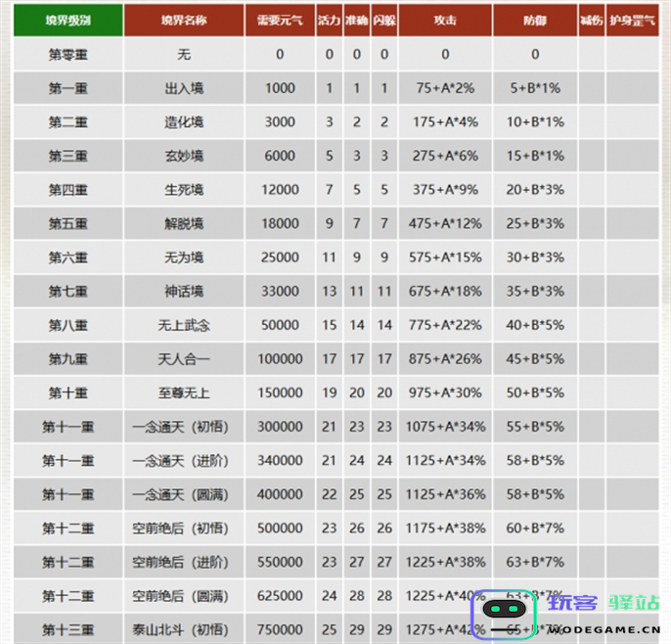Click the defense value 20+B*3%
This screenshot has height=644, width=671.
535,190
